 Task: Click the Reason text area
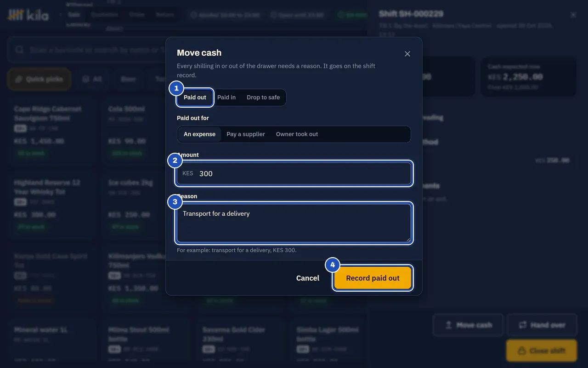(x=294, y=223)
